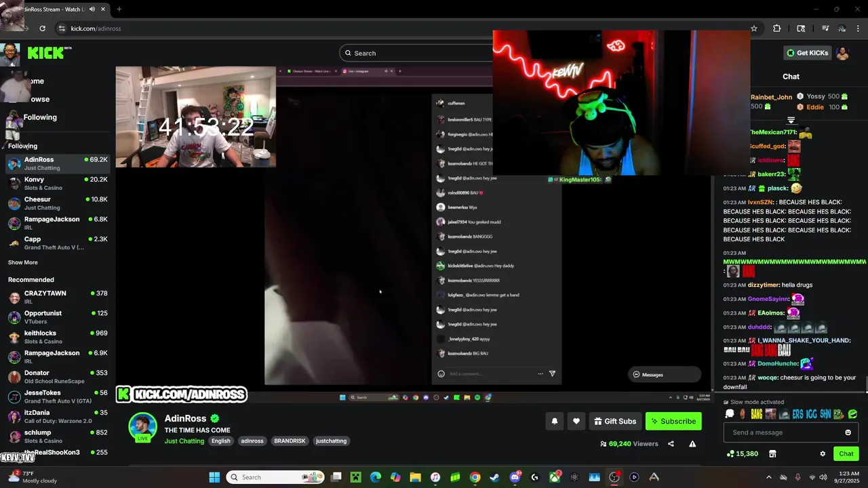The width and height of the screenshot is (868, 488).
Task: Launch Steam from the taskbar
Action: [x=495, y=477]
